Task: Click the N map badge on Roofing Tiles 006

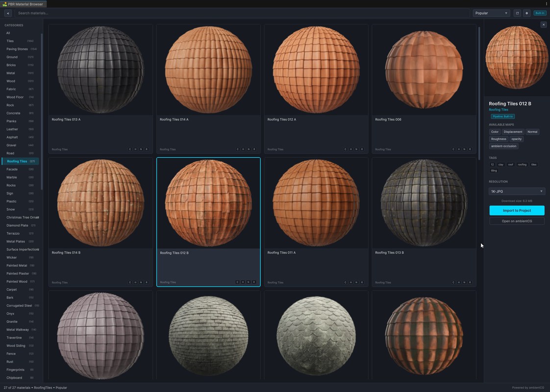Action: pyautogui.click(x=464, y=149)
